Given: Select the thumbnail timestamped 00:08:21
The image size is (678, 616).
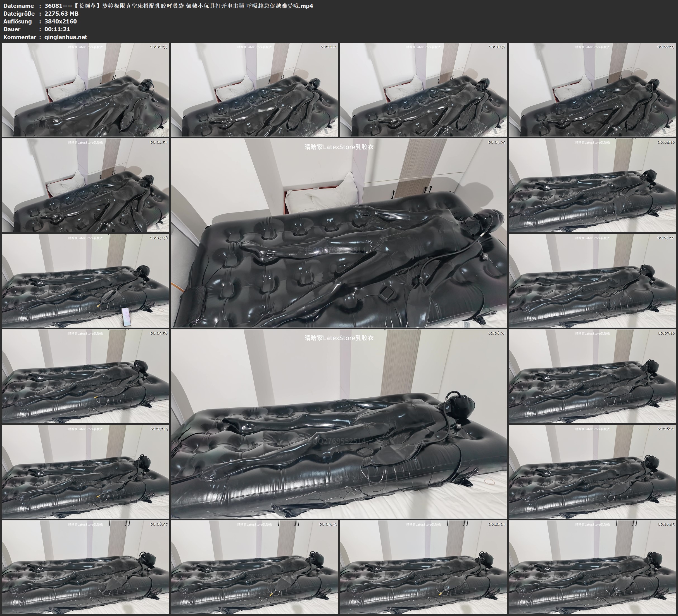Looking at the screenshot, I should pos(593,471).
